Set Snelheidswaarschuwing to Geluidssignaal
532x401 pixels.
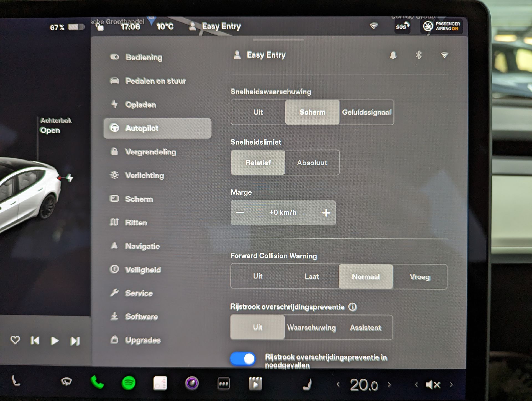click(366, 112)
